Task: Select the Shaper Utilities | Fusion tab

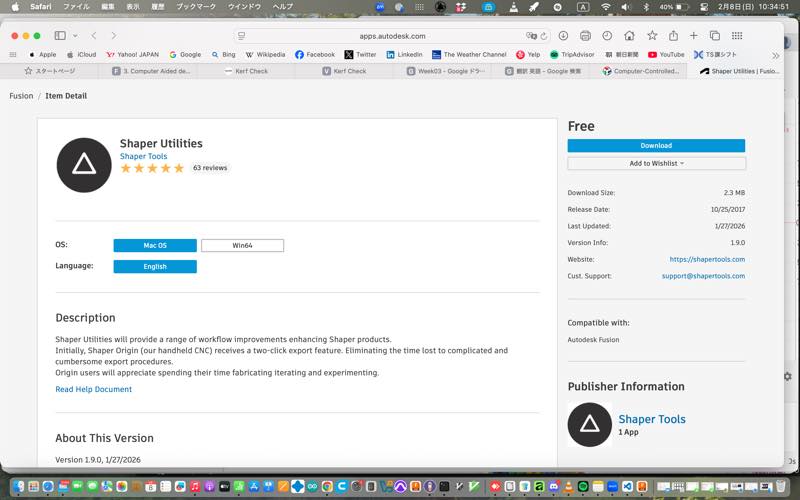Action: tap(739, 71)
